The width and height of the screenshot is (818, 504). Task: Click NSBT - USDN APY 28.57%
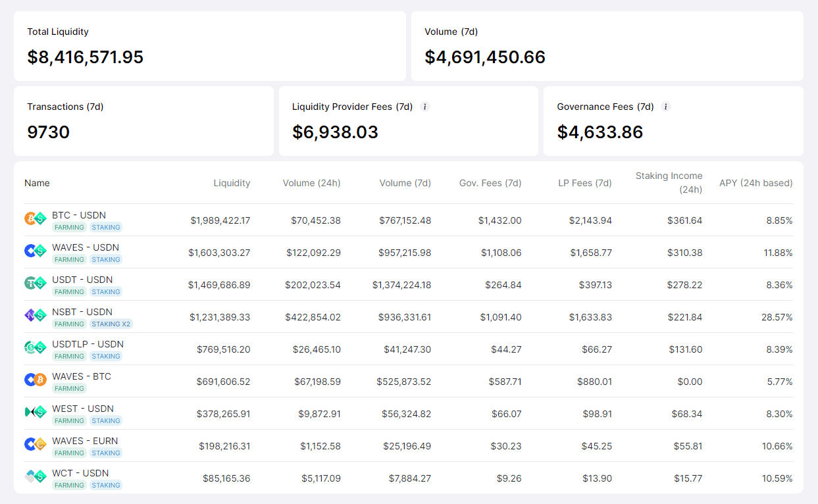pyautogui.click(x=777, y=317)
